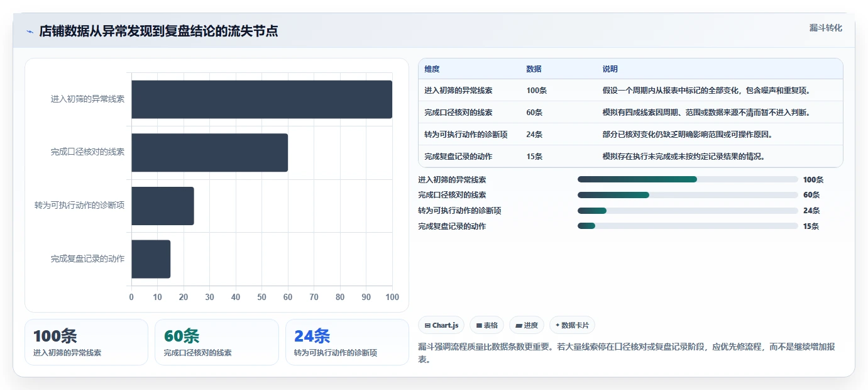Viewport: 868px width, 390px height.
Task: Click chart y-axis label 完成口径核对的线索
Action: point(87,152)
